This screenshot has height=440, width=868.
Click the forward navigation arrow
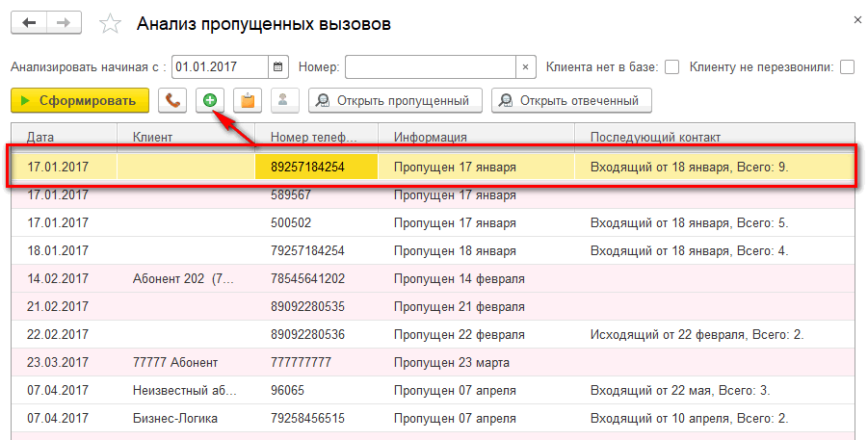pos(64,22)
